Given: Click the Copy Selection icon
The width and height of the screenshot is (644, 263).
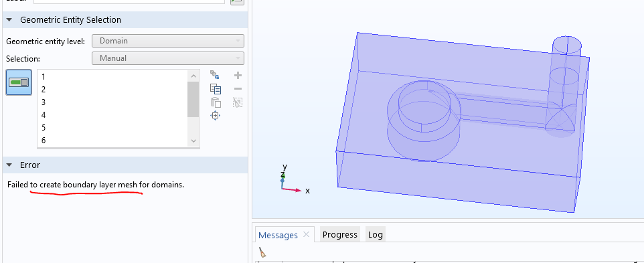Looking at the screenshot, I should pyautogui.click(x=215, y=88).
